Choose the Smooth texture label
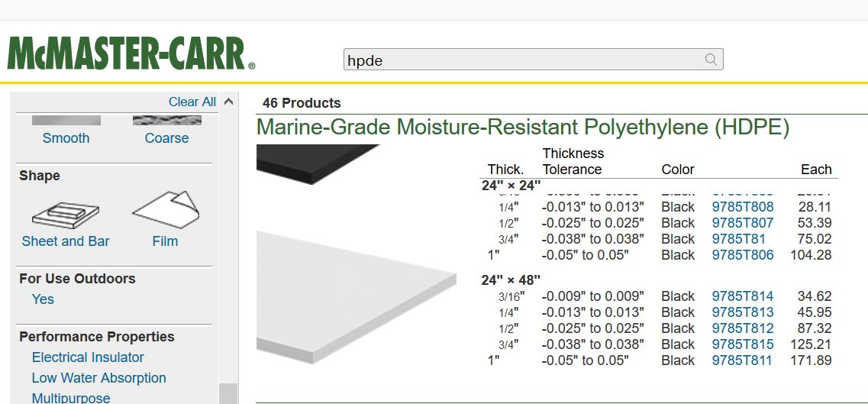Image resolution: width=868 pixels, height=404 pixels. [66, 138]
